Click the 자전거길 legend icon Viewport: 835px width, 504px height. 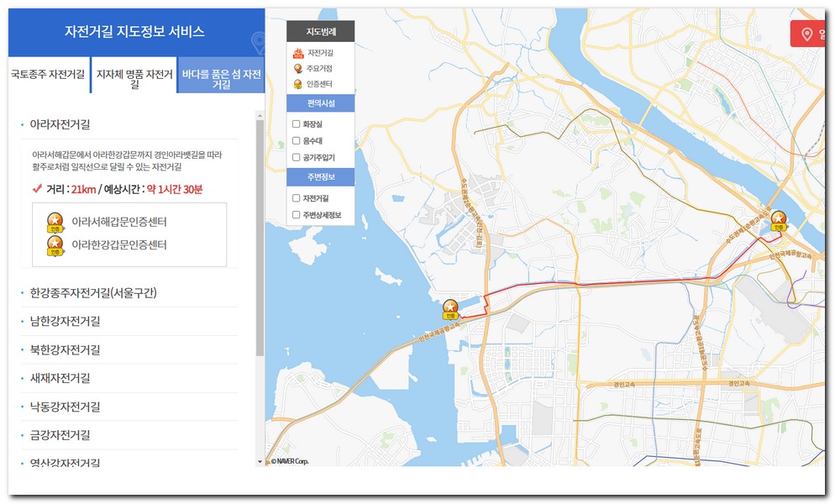(297, 53)
